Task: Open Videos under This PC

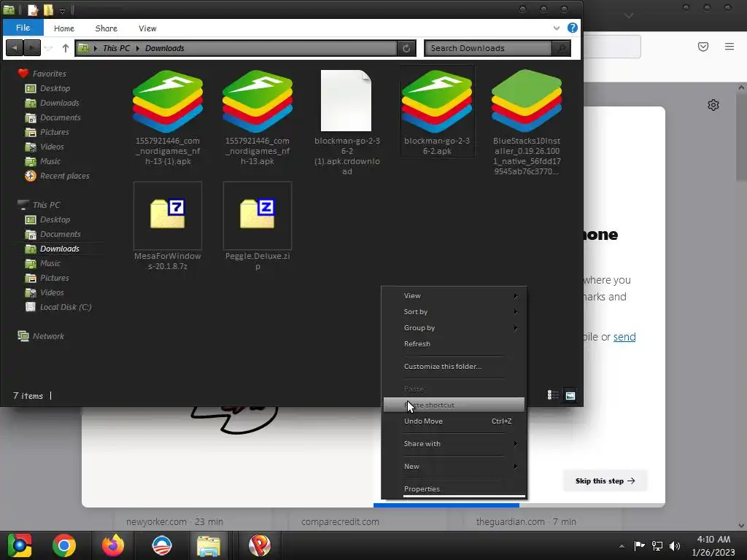Action: click(x=52, y=292)
